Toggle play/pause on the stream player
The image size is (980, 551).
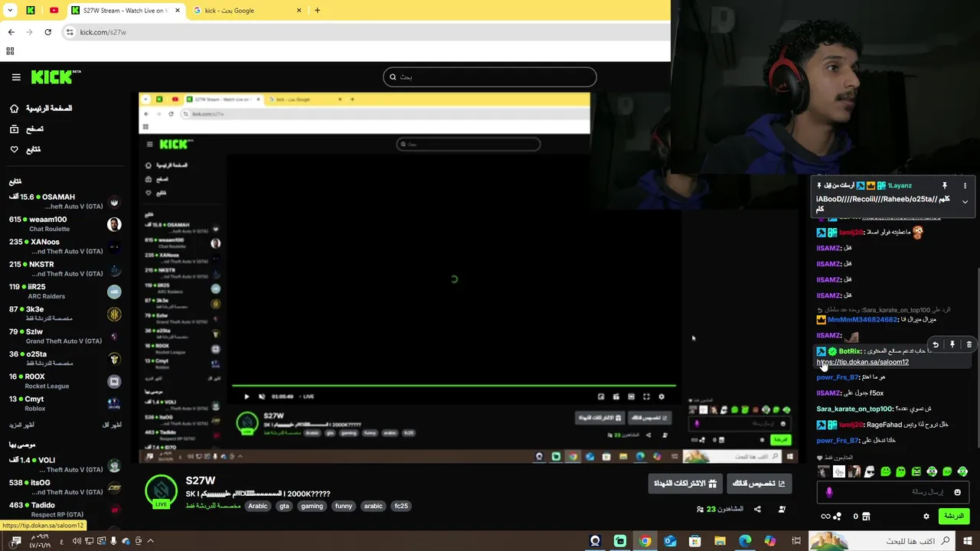pyautogui.click(x=247, y=396)
